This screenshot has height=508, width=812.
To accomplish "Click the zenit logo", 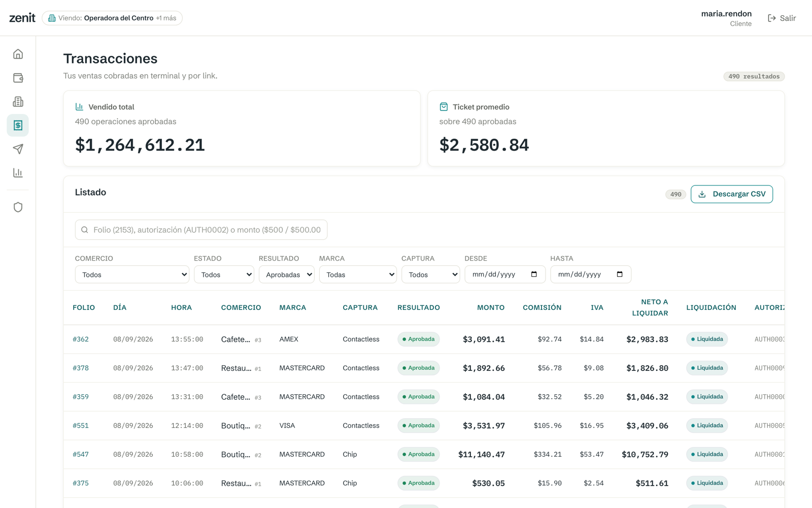I will tap(22, 18).
